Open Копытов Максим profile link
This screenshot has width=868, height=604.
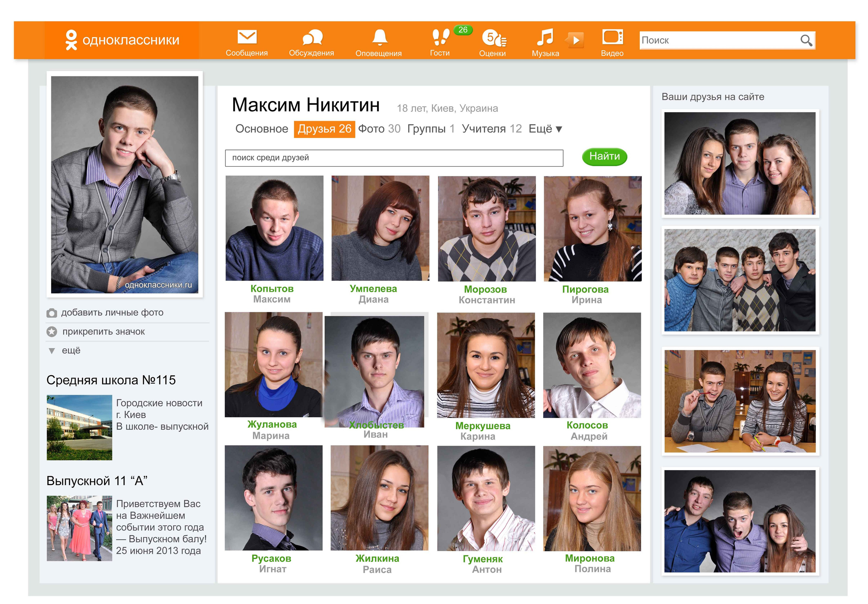point(272,289)
